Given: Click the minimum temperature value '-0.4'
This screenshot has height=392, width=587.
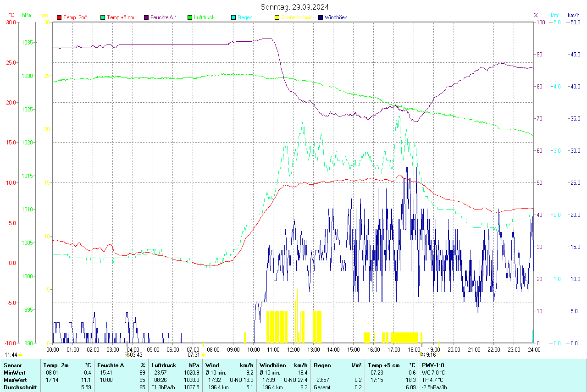Looking at the screenshot, I should tap(87, 373).
